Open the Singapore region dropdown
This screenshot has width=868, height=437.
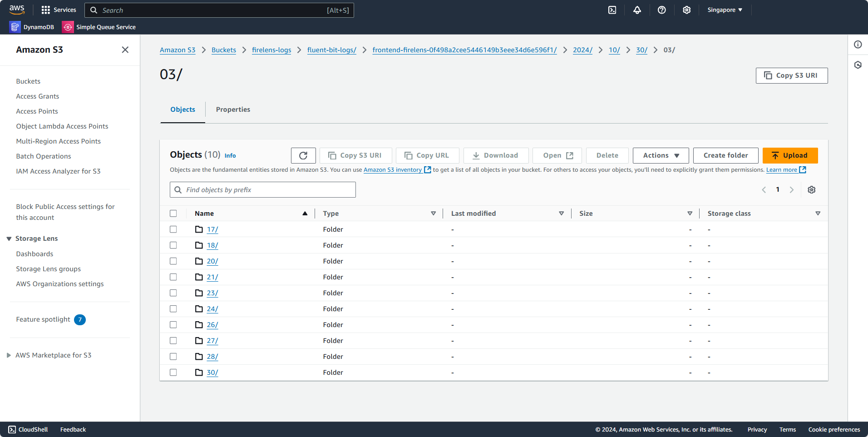(x=725, y=10)
